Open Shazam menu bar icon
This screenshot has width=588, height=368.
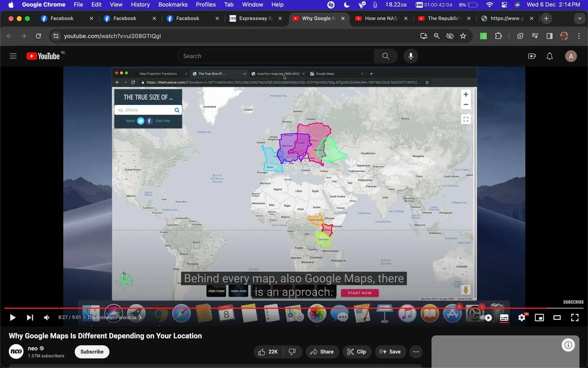331,5
